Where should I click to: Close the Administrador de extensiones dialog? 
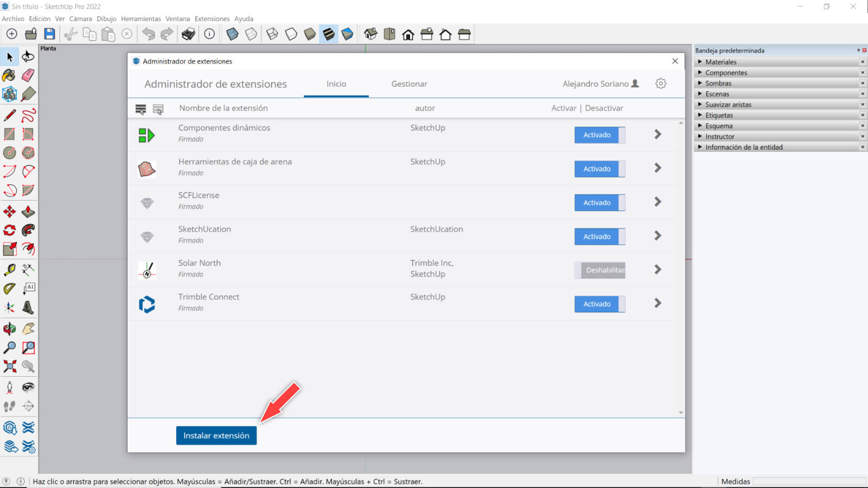675,61
